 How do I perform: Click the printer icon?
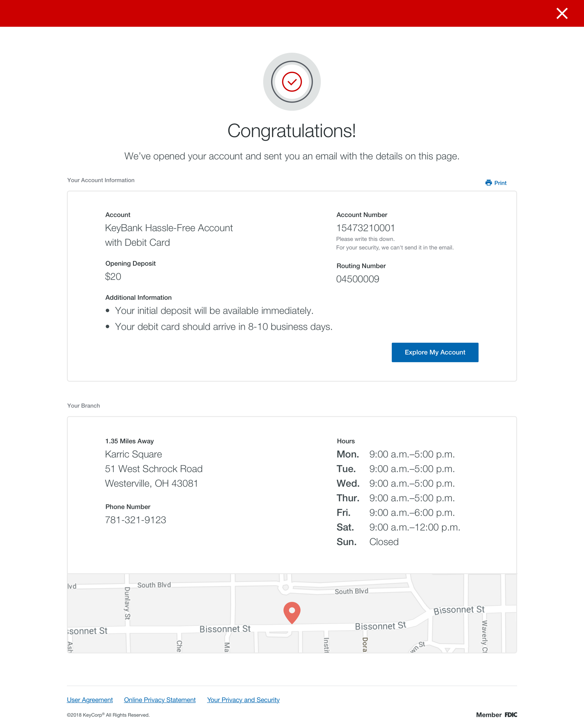488,183
